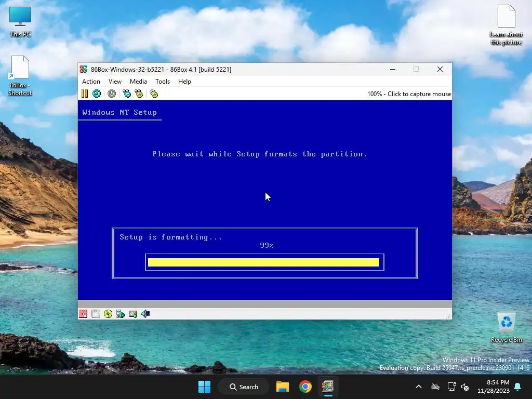The width and height of the screenshot is (532, 399).
Task: Expand the hidden system tray icons chevron
Action: (x=419, y=387)
